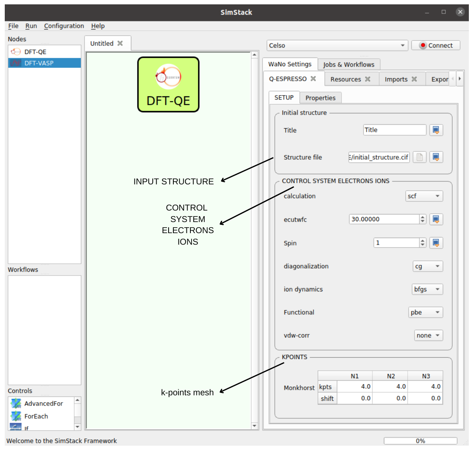Screen dimensions: 476x452
Task: Click the import icon next to Structure file
Action: pyautogui.click(x=436, y=157)
